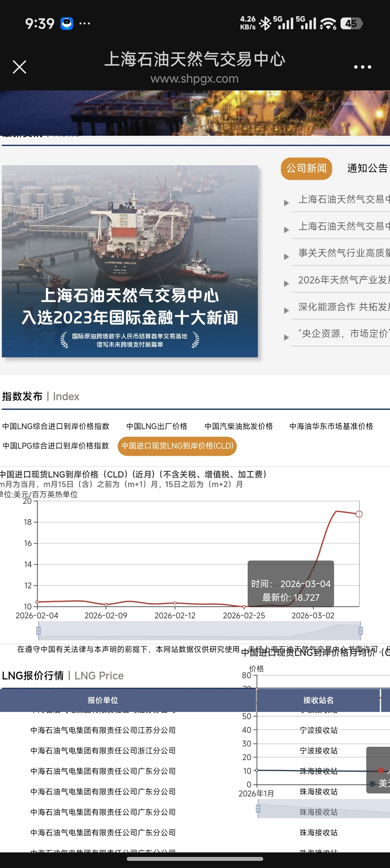Viewport: 390px width, 868px height.
Task: Click arrow bullet beside 2026年天然气产业 news
Action: point(286,284)
